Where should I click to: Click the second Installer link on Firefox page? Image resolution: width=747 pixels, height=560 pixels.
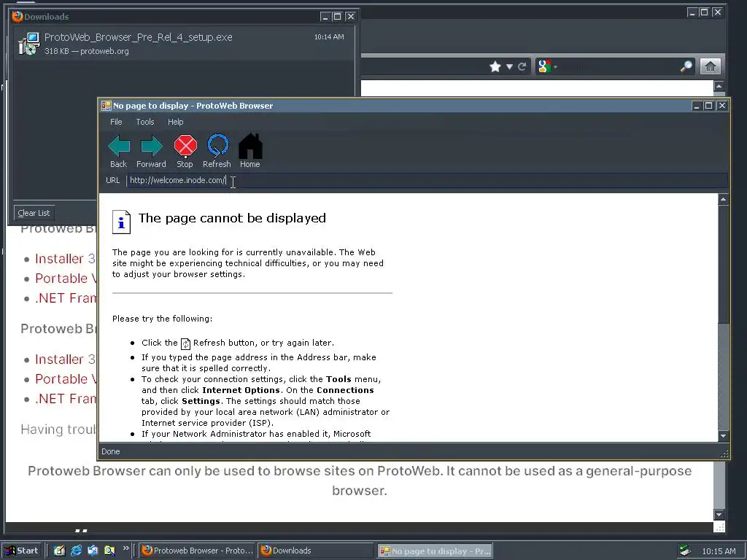click(59, 359)
